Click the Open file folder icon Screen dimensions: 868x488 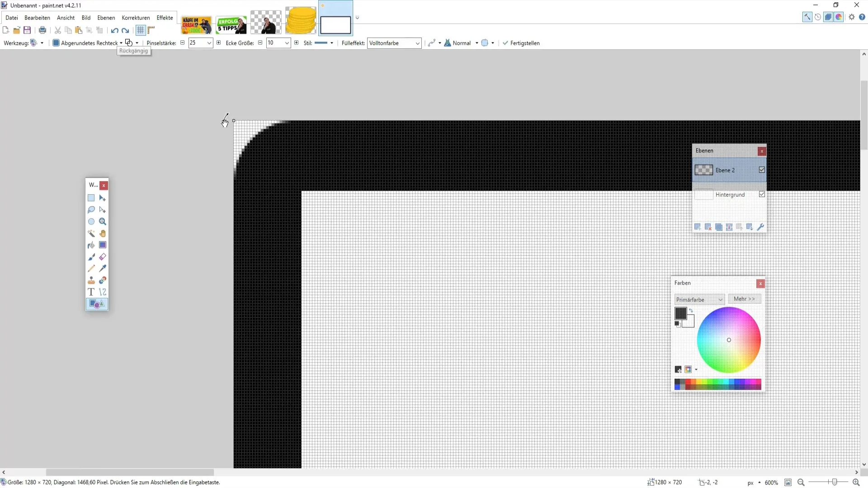[x=16, y=30]
